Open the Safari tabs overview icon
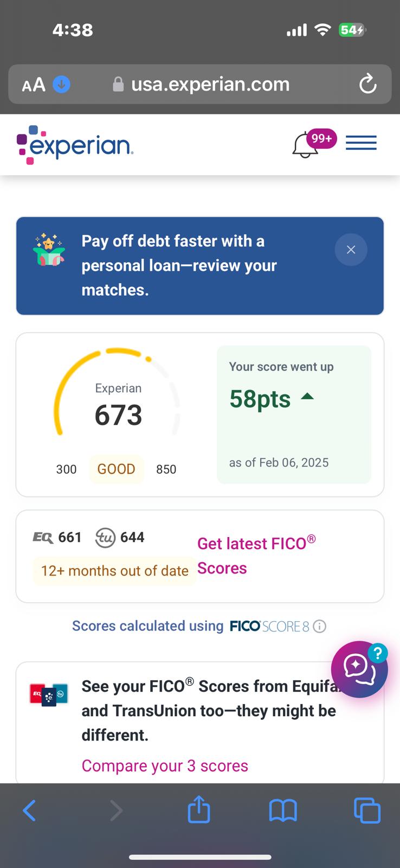 click(367, 810)
